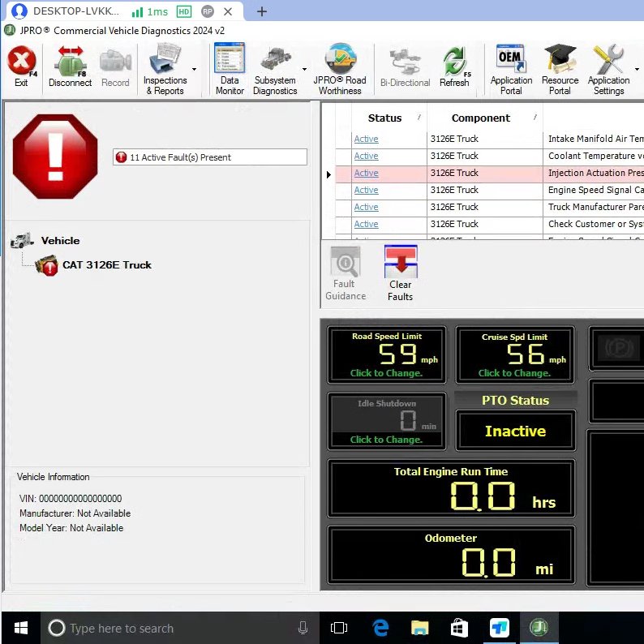Open the OEM Application Portal
Viewport: 644px width, 644px height.
click(511, 69)
